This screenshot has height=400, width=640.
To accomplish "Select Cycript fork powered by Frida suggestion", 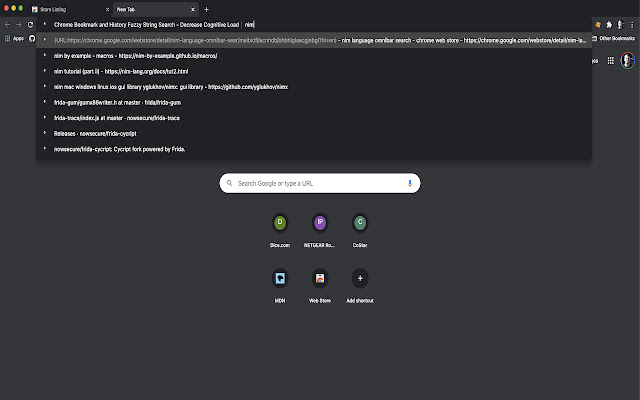I will [x=314, y=149].
